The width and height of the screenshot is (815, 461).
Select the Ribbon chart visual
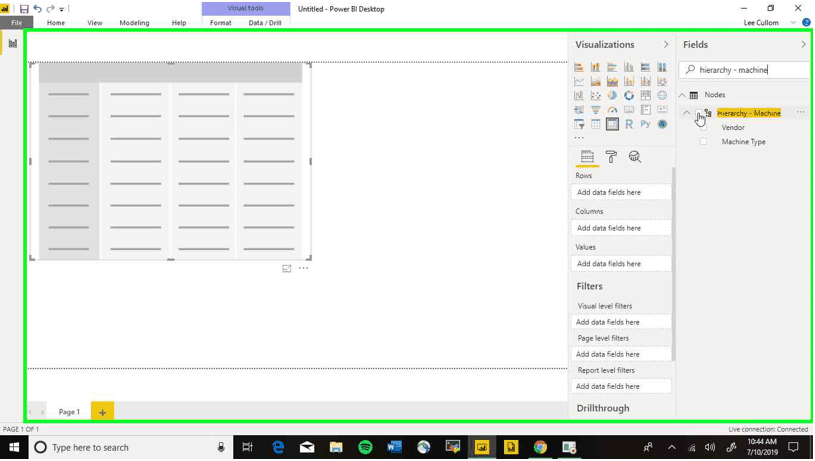click(x=662, y=81)
